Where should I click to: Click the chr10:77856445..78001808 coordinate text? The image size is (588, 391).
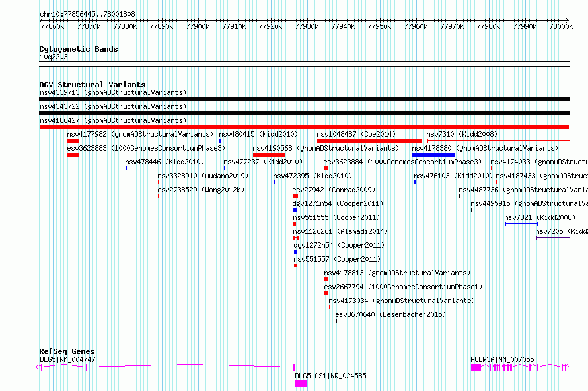87,14
